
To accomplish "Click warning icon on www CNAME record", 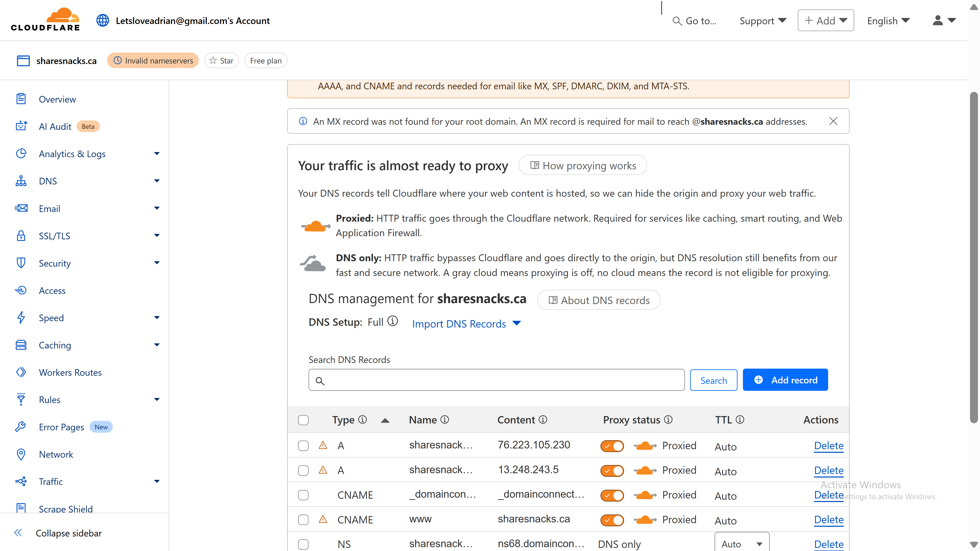I will pos(323,519).
